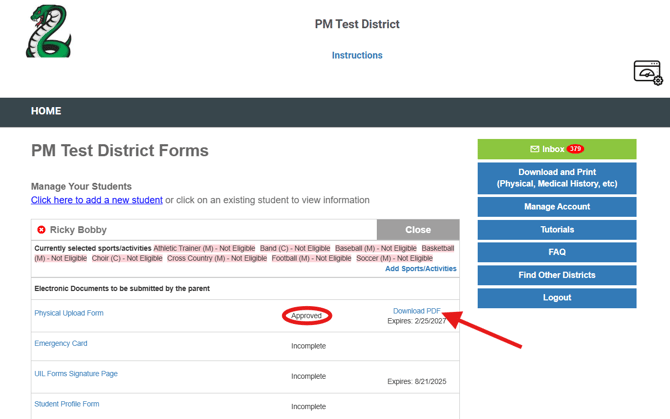This screenshot has height=419, width=670.
Task: Click here to add a new student
Action: click(97, 200)
